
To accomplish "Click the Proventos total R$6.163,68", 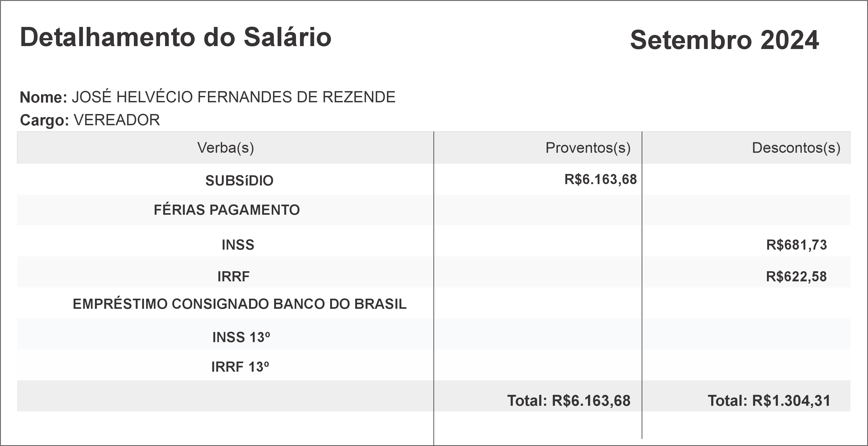I will point(569,400).
